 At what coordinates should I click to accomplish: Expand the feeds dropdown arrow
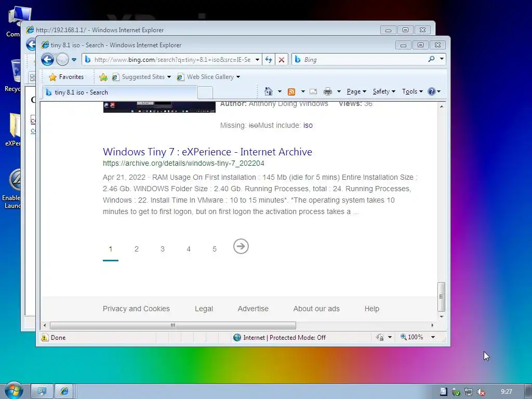[303, 91]
